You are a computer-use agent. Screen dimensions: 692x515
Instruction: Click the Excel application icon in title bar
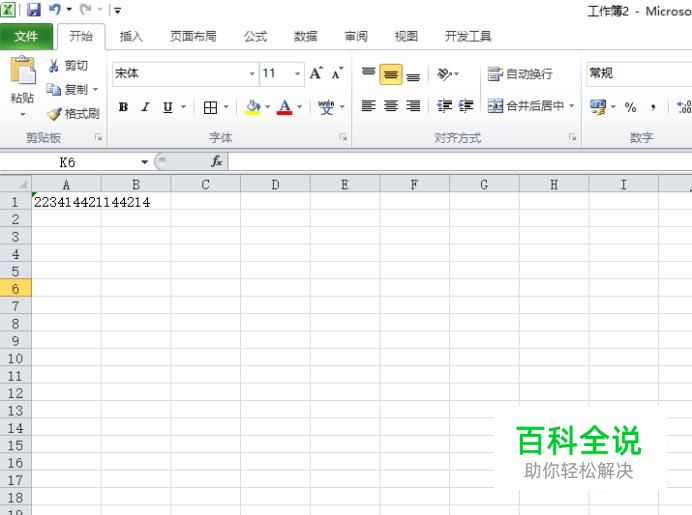click(x=8, y=9)
